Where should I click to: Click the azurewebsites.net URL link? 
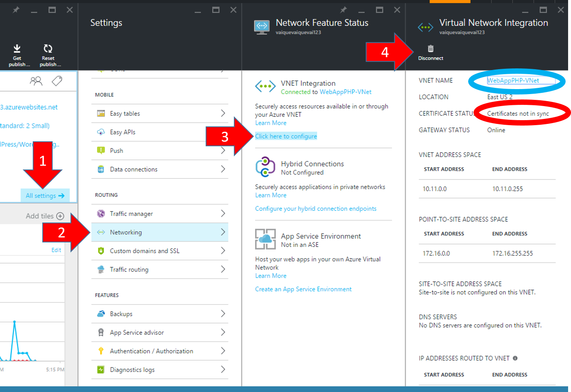pyautogui.click(x=29, y=107)
